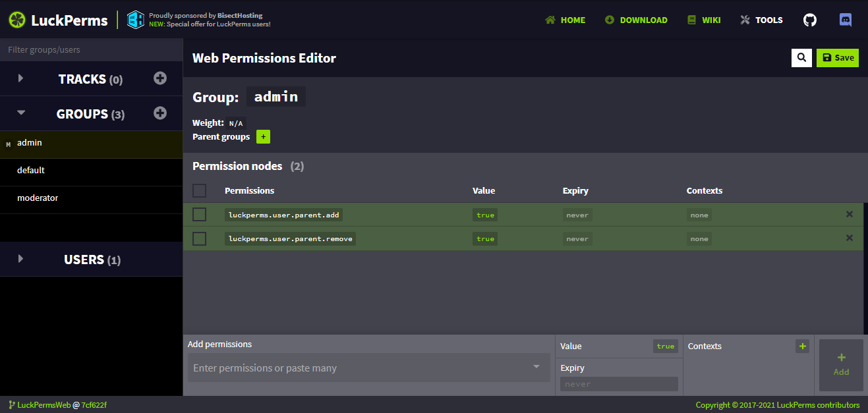Check the luckperms.user.parent.remove row checkbox

pyautogui.click(x=199, y=238)
